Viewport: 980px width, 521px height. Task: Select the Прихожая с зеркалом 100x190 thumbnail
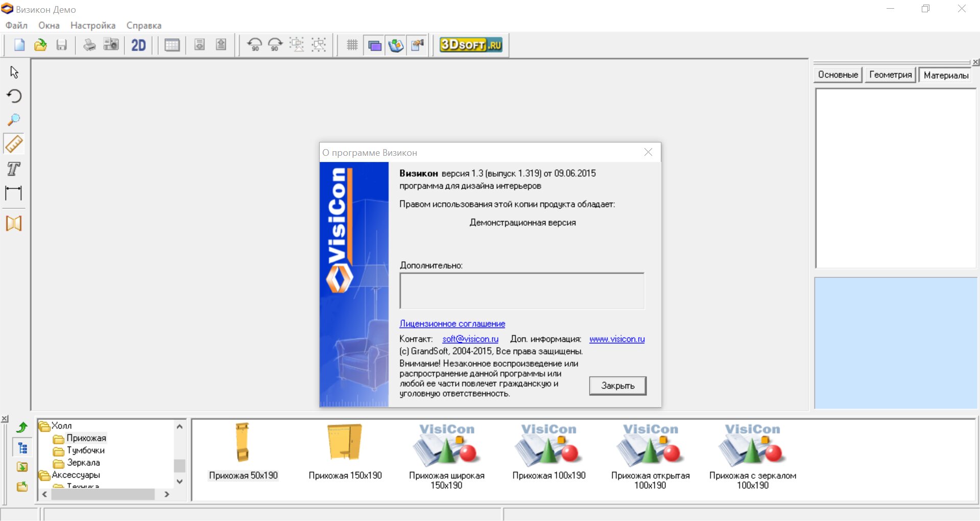point(753,456)
